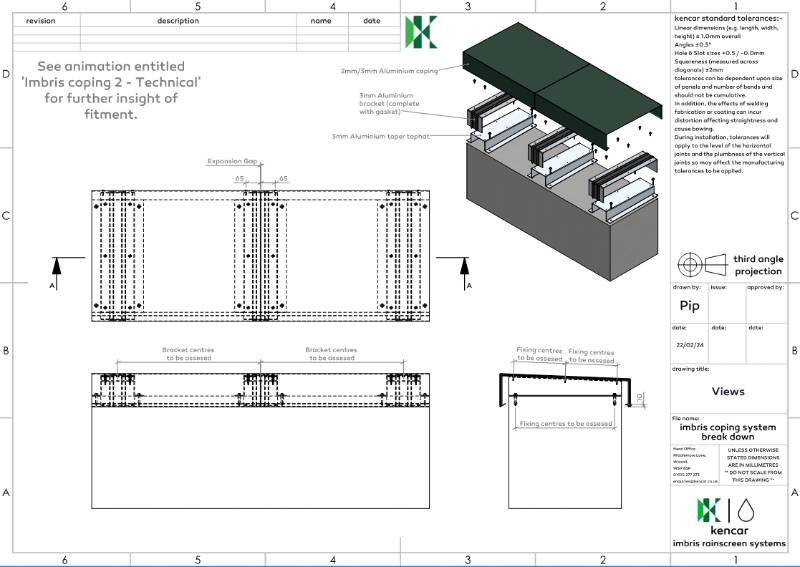The width and height of the screenshot is (800, 567).
Task: Click the drawing title 'Views'
Action: click(x=727, y=392)
